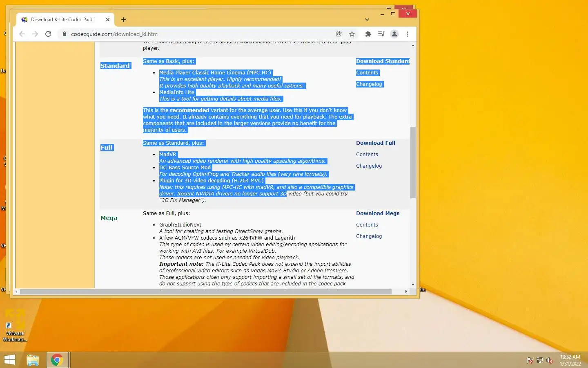This screenshot has height=368, width=588.
Task: Open File Explorer from the taskbar
Action: point(33,360)
